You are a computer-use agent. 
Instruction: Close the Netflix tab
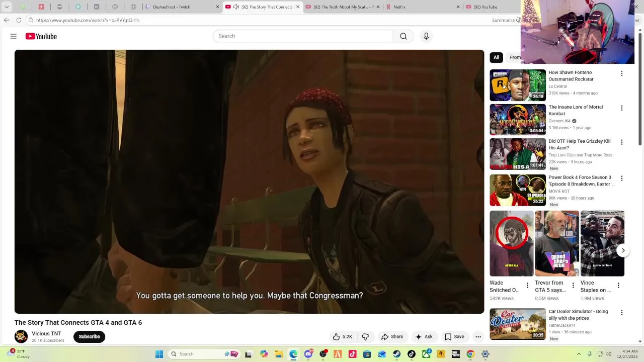click(458, 7)
